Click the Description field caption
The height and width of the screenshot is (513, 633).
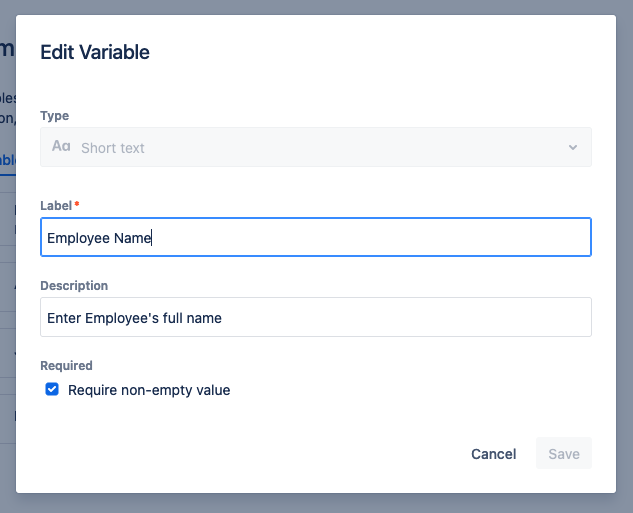(74, 286)
